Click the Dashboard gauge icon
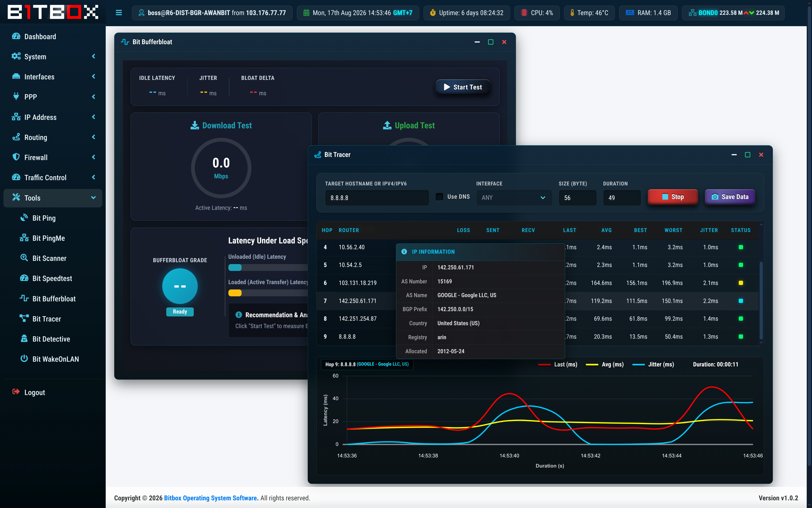 coord(16,36)
